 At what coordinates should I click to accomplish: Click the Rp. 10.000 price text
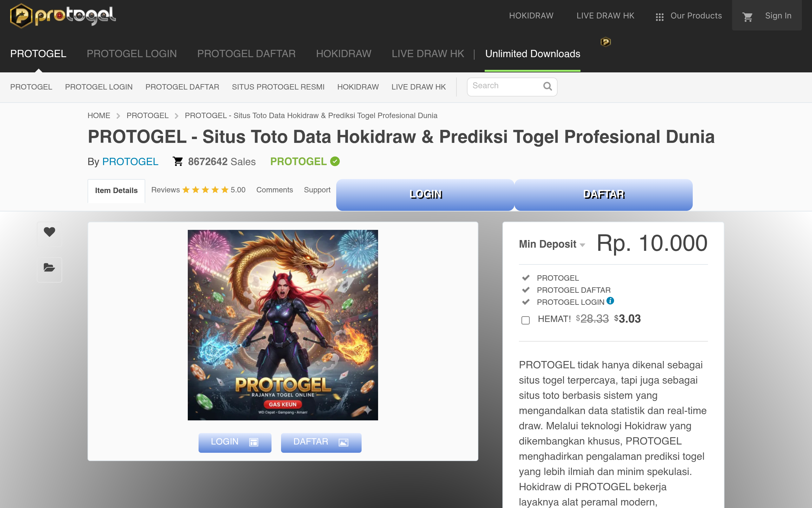pos(652,243)
